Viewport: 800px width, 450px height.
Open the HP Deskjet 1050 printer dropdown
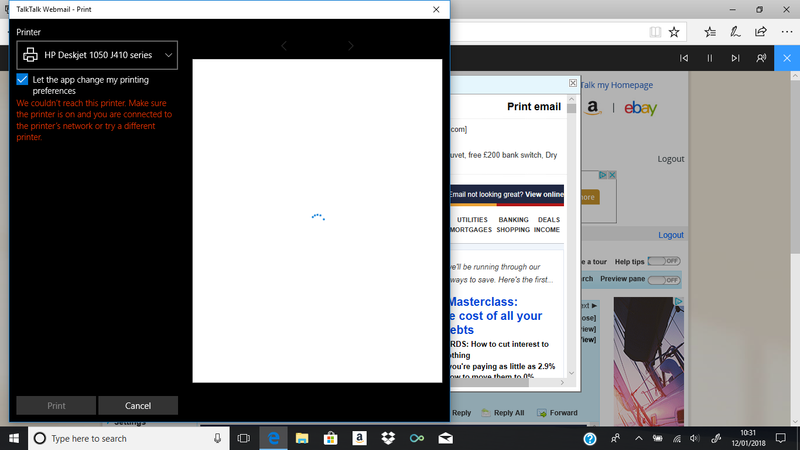tap(97, 55)
